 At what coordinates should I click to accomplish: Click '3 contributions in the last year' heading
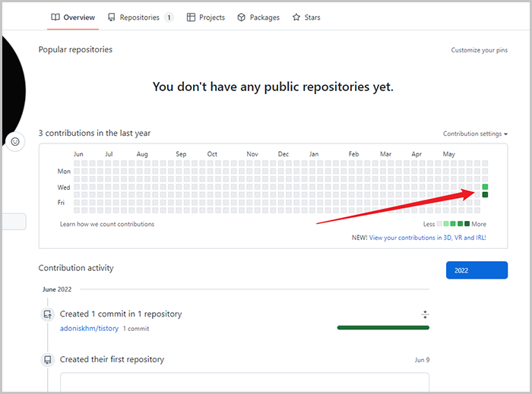[94, 133]
